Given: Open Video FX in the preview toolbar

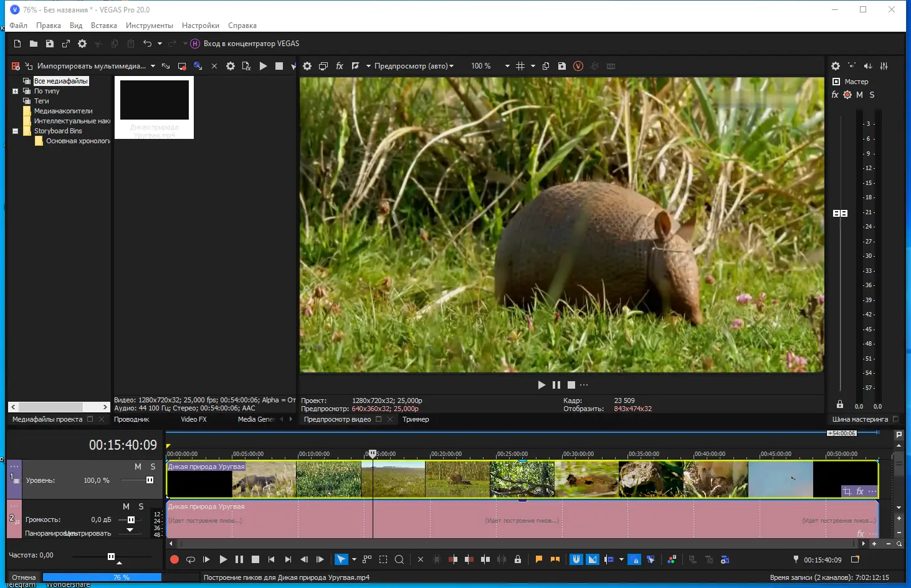Looking at the screenshot, I should click(340, 66).
